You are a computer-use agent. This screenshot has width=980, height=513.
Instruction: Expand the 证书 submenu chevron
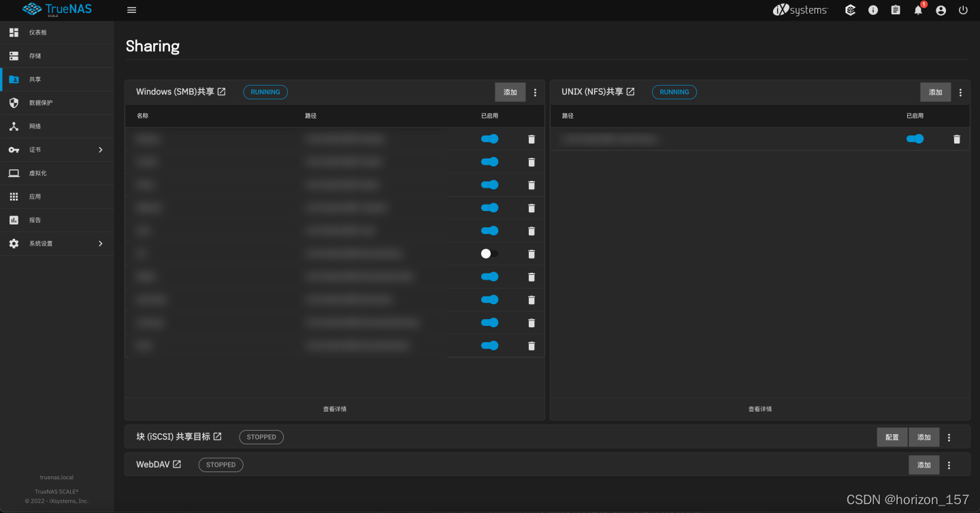[101, 150]
